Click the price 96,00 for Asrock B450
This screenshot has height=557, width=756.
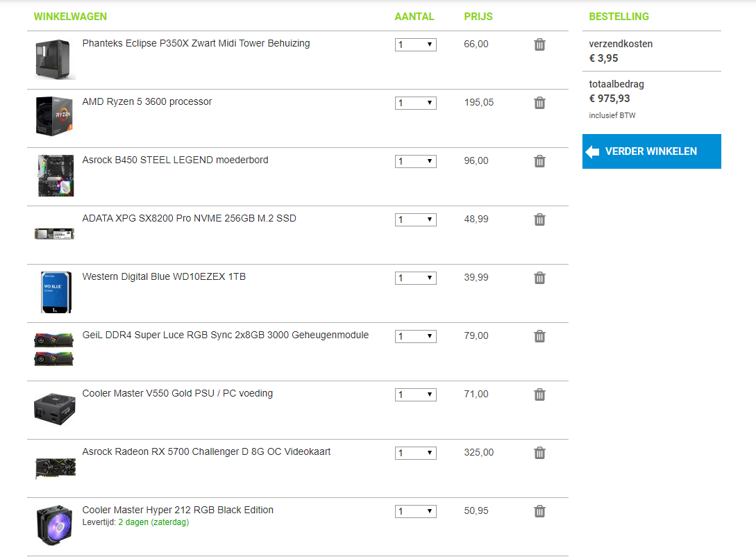[x=476, y=160]
